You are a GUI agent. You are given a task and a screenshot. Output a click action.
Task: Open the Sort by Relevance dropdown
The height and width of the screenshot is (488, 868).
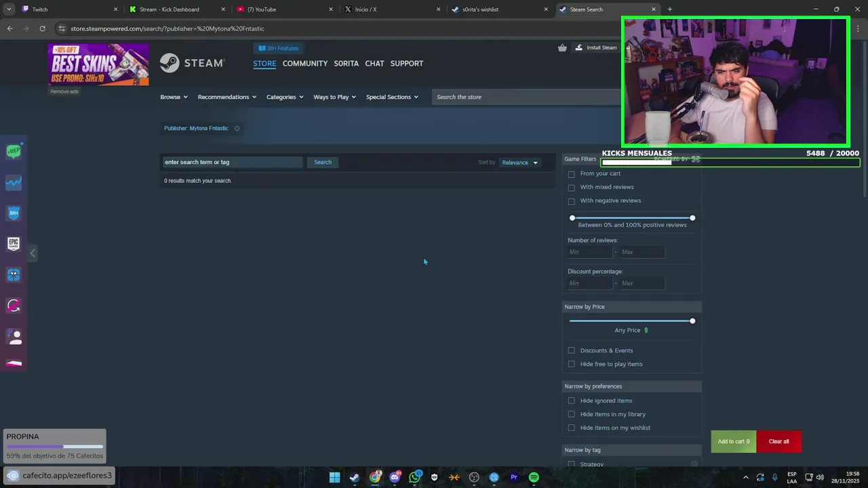coord(519,163)
